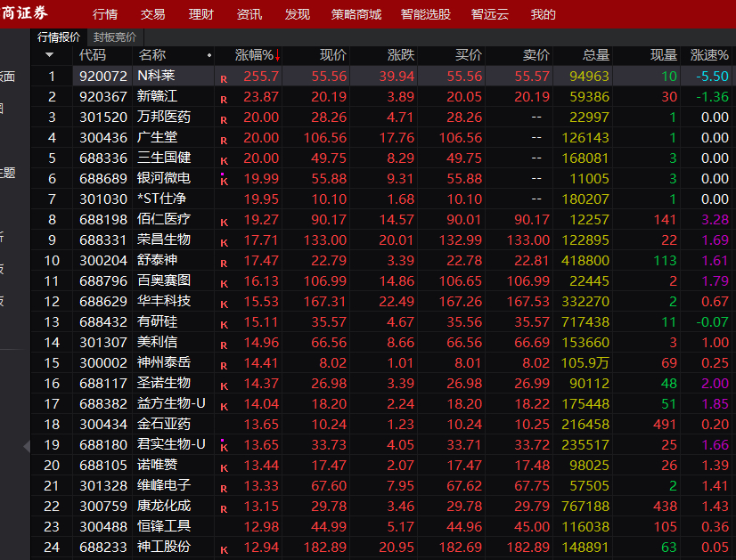Click the K tag on 有研硅 row
736x560 pixels.
[x=224, y=325]
